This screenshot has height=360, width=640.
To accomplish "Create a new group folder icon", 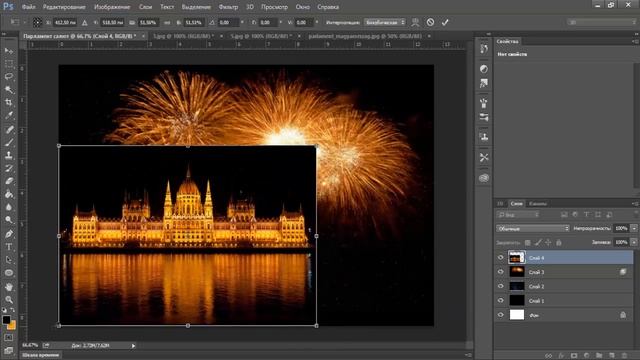I will (x=599, y=356).
